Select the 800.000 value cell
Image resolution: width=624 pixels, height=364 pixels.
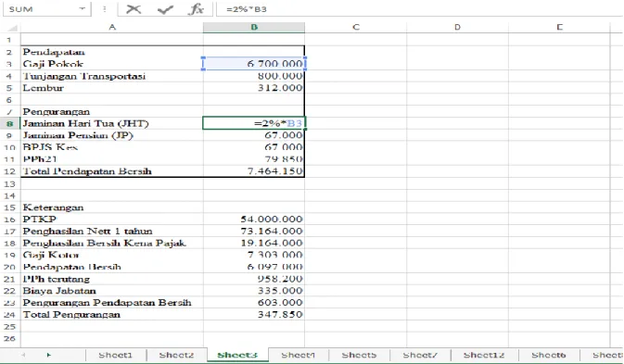tap(254, 76)
